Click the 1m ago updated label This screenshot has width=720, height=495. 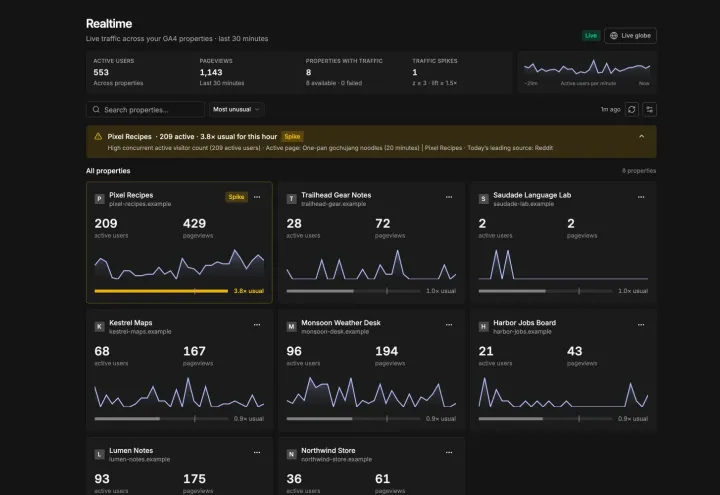point(610,109)
